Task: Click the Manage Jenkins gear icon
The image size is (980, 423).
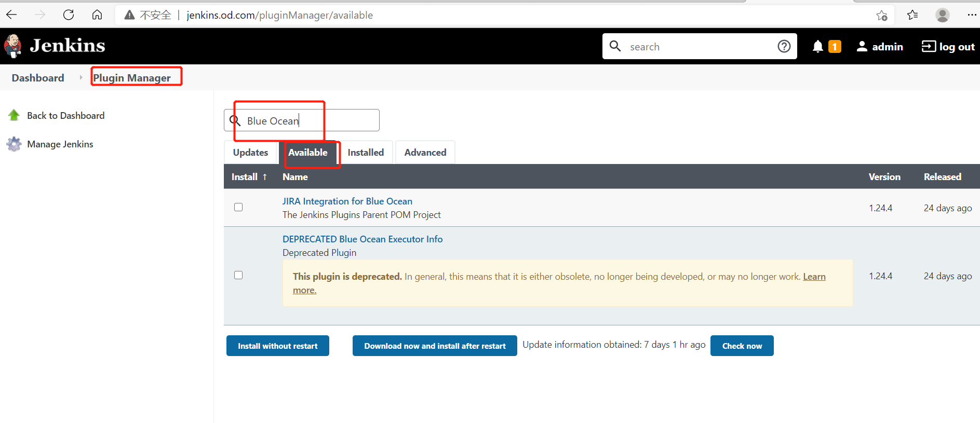Action: [x=14, y=144]
